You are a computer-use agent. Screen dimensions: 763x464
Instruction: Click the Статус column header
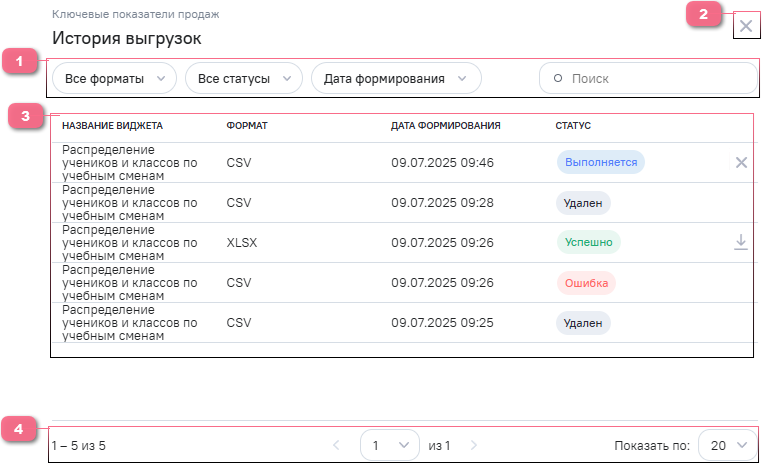pyautogui.click(x=574, y=126)
